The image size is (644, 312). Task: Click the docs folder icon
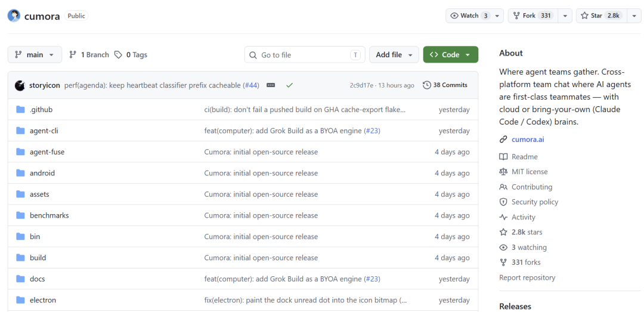click(20, 279)
